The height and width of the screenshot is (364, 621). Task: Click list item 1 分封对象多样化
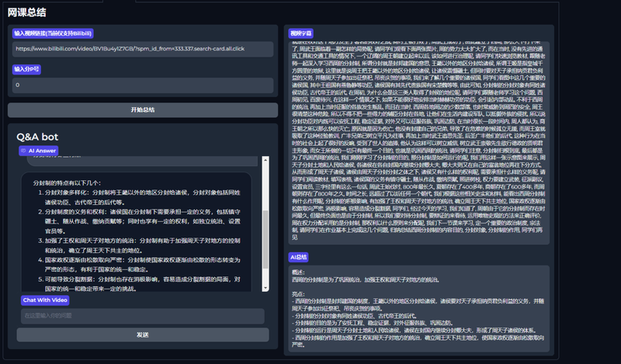point(142,198)
